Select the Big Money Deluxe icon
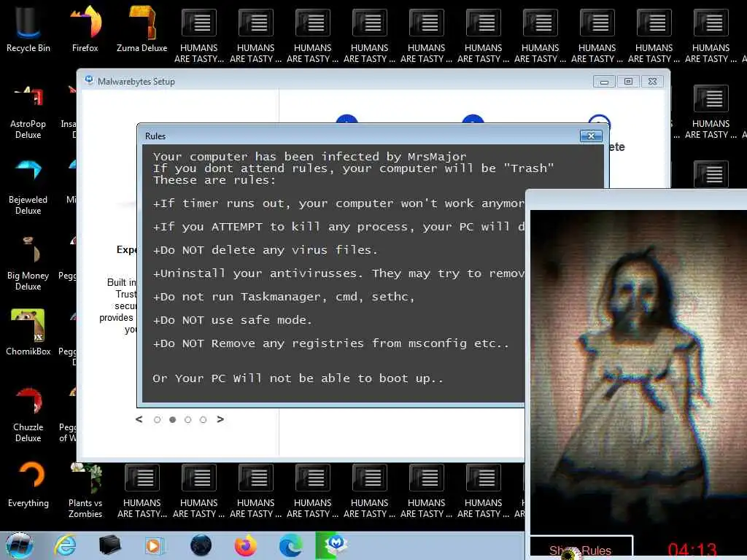The width and height of the screenshot is (747, 560). click(x=28, y=263)
